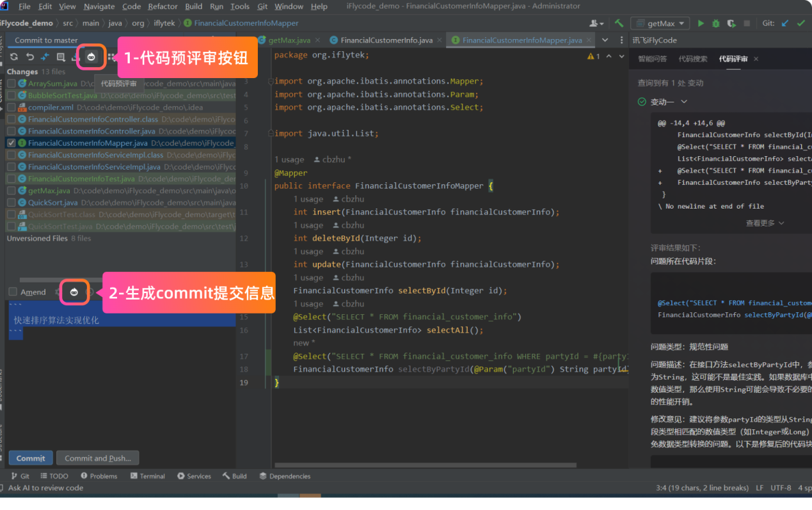
Task: Check the BubbleSortTest.java checkbox
Action: tap(12, 95)
